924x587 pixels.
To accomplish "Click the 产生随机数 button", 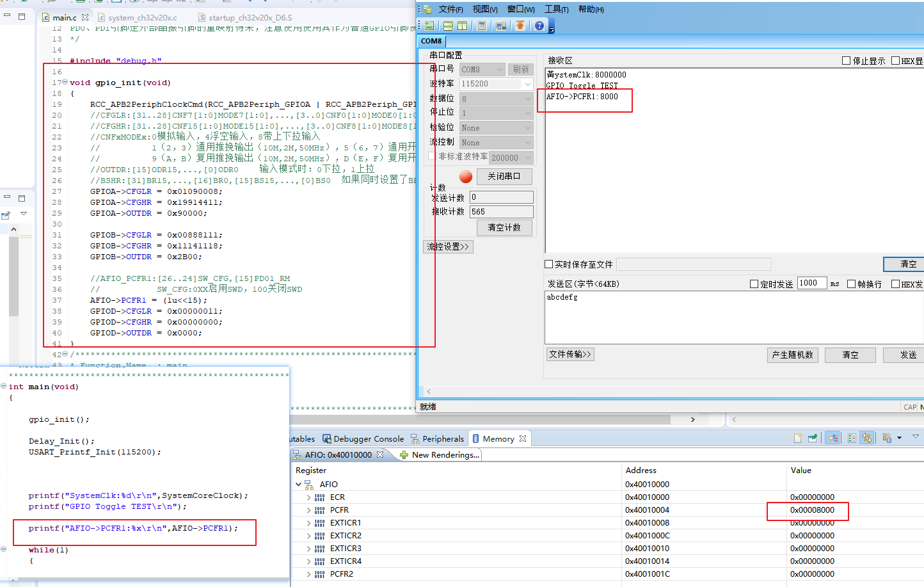I will [x=792, y=355].
